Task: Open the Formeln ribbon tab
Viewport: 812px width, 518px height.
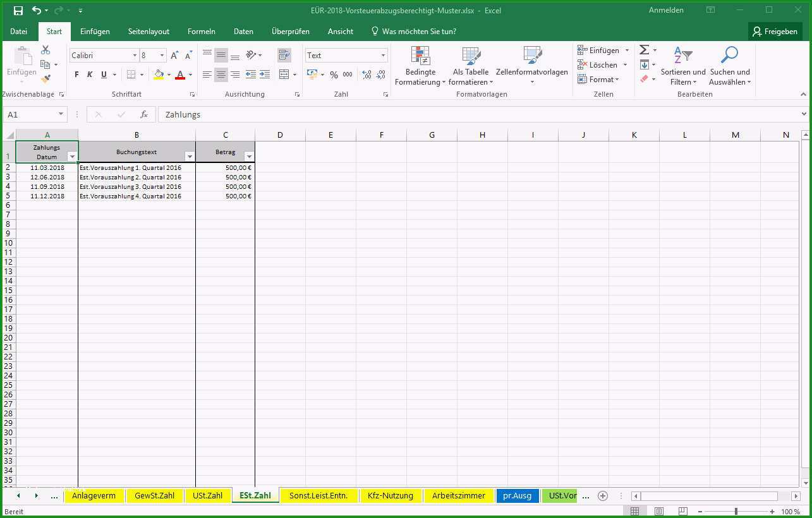Action: pos(202,32)
